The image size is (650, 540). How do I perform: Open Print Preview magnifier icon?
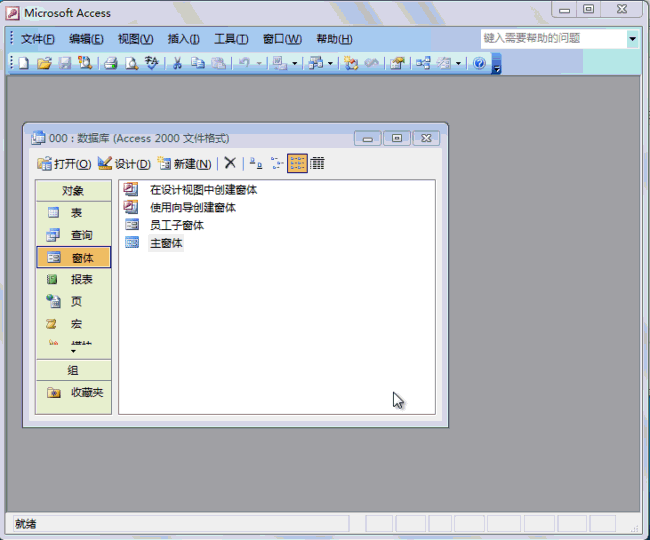point(131,63)
